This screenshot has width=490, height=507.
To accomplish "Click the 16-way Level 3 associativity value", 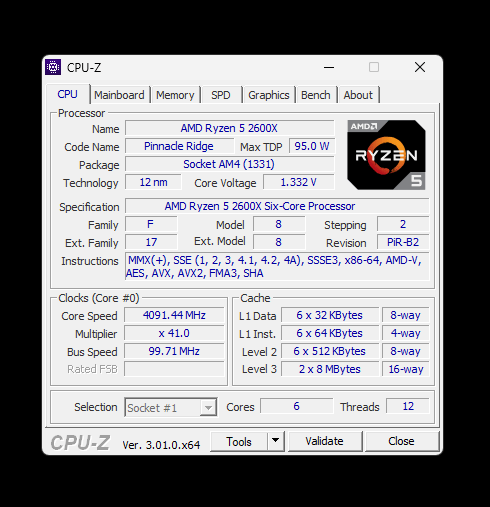I will pyautogui.click(x=406, y=369).
